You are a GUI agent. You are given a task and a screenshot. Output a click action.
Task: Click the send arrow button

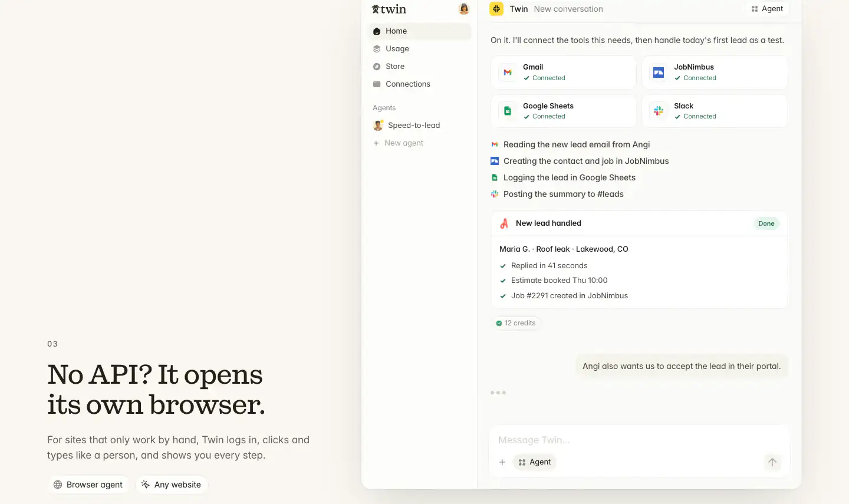[x=772, y=462]
